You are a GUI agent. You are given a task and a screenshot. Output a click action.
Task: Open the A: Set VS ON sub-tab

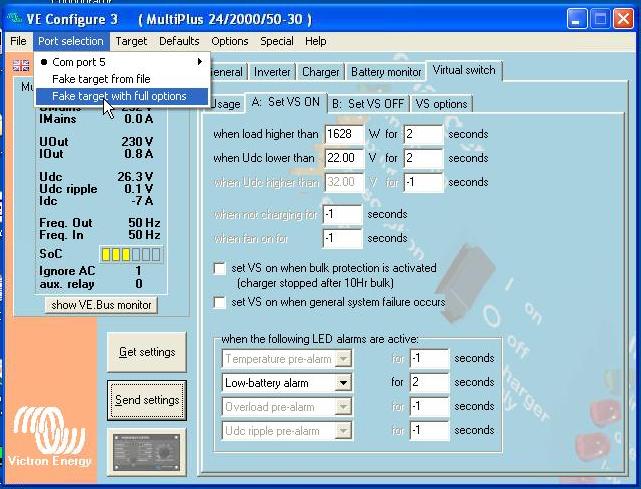click(286, 102)
